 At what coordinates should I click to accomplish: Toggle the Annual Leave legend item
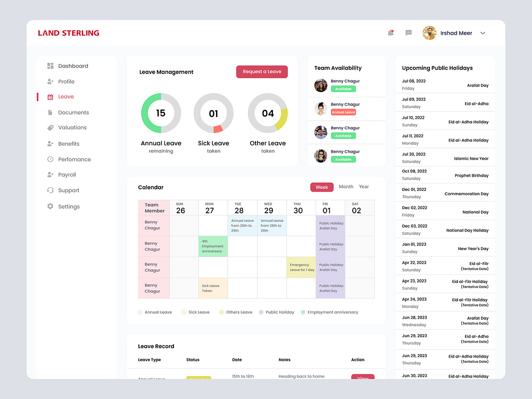[155, 312]
